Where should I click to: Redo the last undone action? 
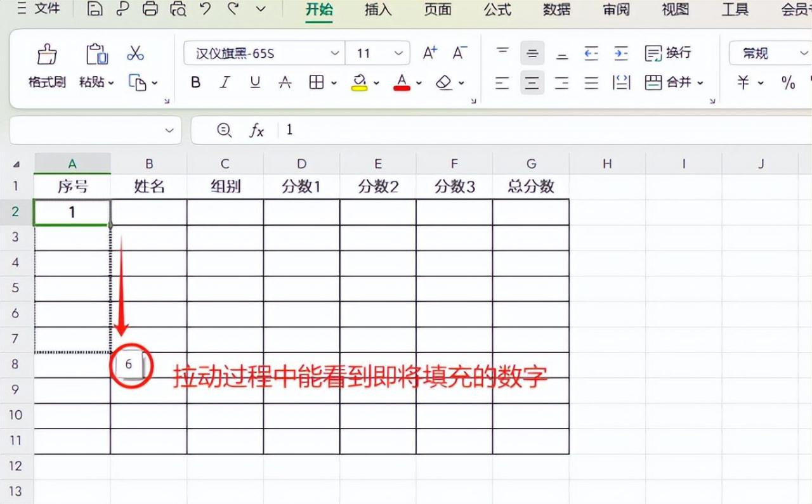tap(233, 9)
